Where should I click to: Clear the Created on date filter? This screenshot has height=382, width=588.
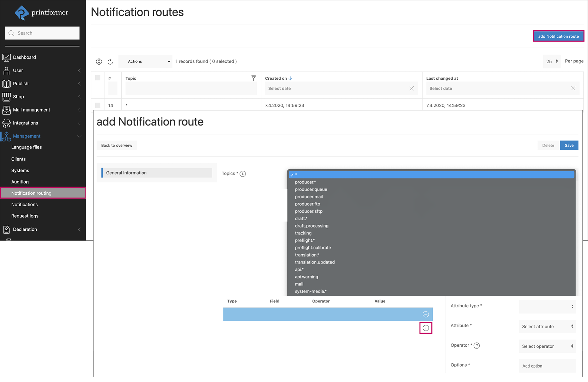coord(412,89)
